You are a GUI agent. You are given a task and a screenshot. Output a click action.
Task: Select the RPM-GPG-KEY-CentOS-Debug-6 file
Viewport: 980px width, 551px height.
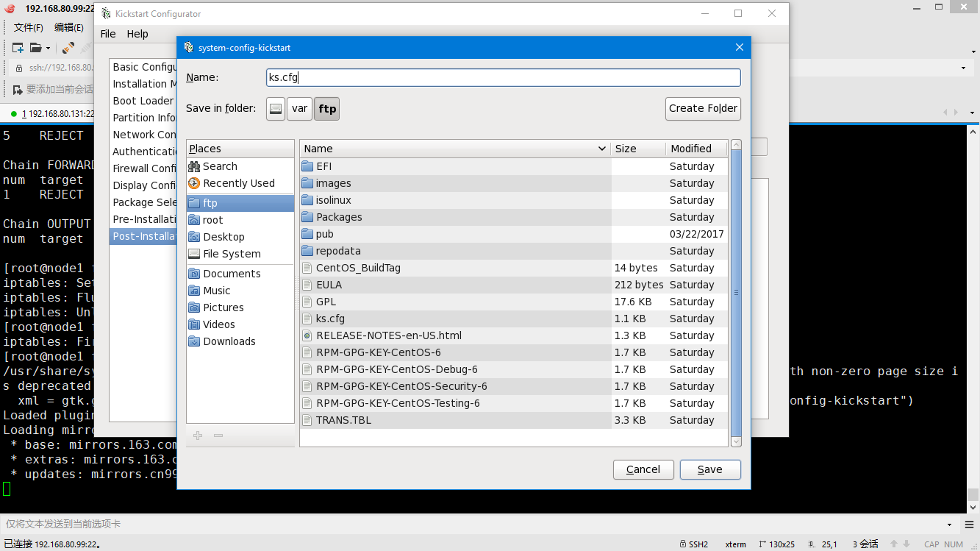tap(514, 369)
